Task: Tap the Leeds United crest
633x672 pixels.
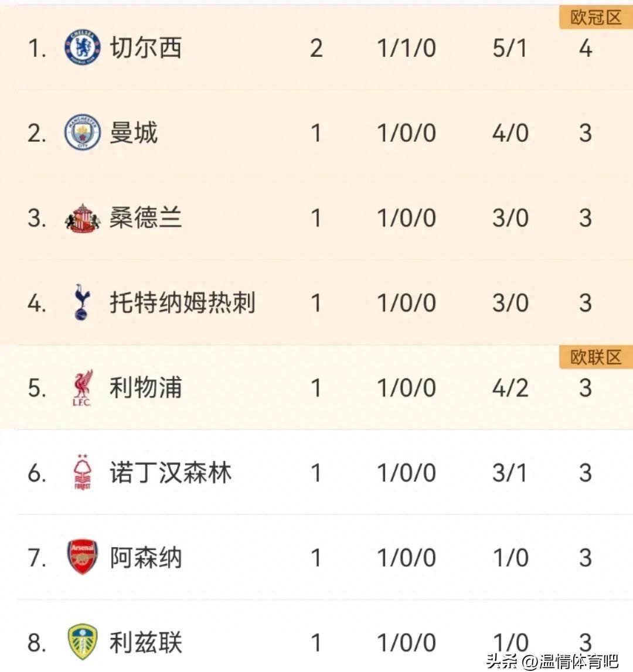Action: tap(82, 642)
